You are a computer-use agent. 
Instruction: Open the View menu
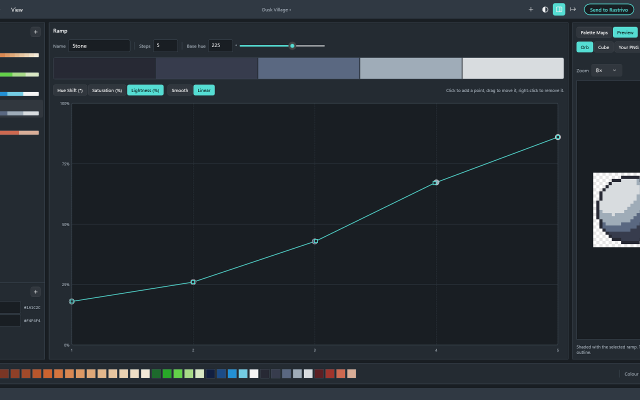click(x=17, y=9)
